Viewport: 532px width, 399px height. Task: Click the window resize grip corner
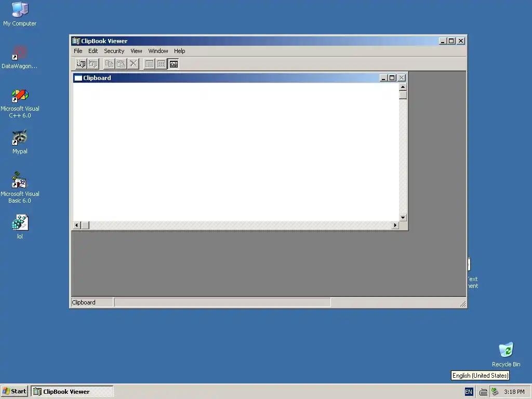pos(463,304)
